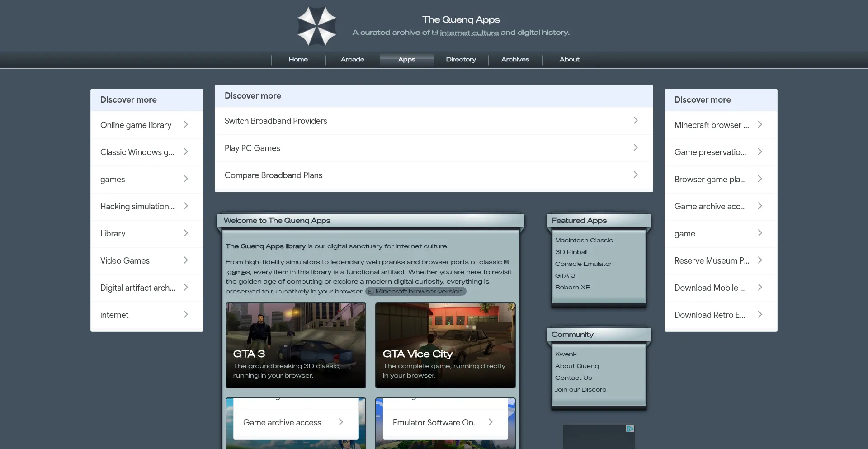Open Contact Us community link
The width and height of the screenshot is (868, 449).
573,378
